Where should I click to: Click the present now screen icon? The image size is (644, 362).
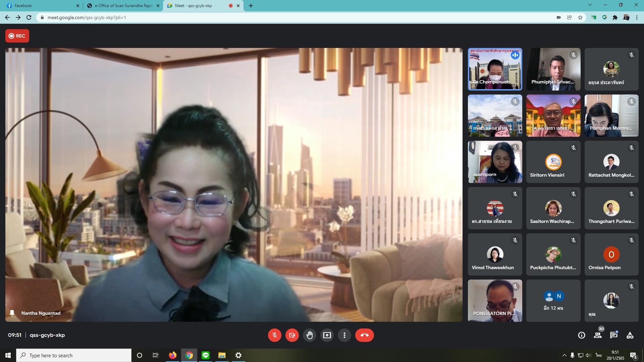pos(327,335)
